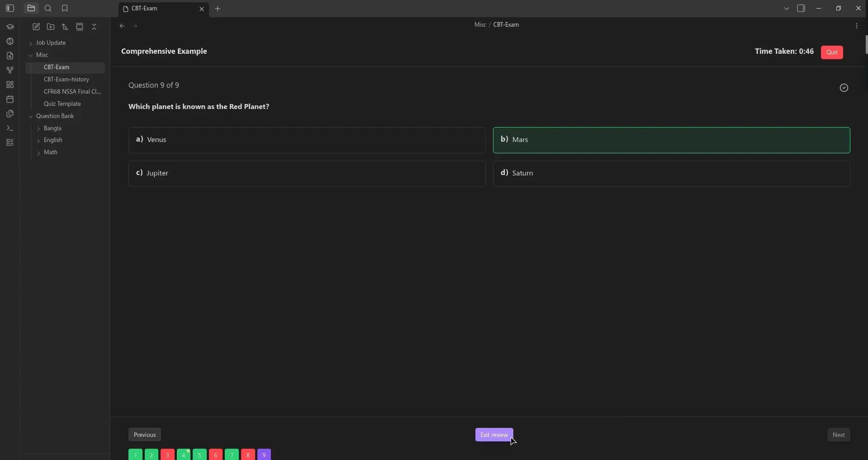Click the smiley face ribbon icon

(x=10, y=41)
